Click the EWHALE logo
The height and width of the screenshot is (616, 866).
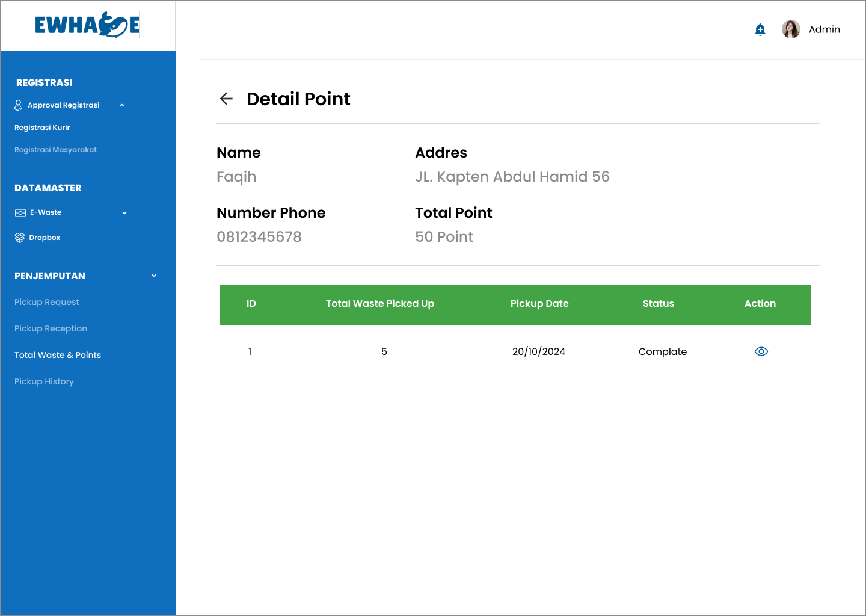(x=87, y=25)
